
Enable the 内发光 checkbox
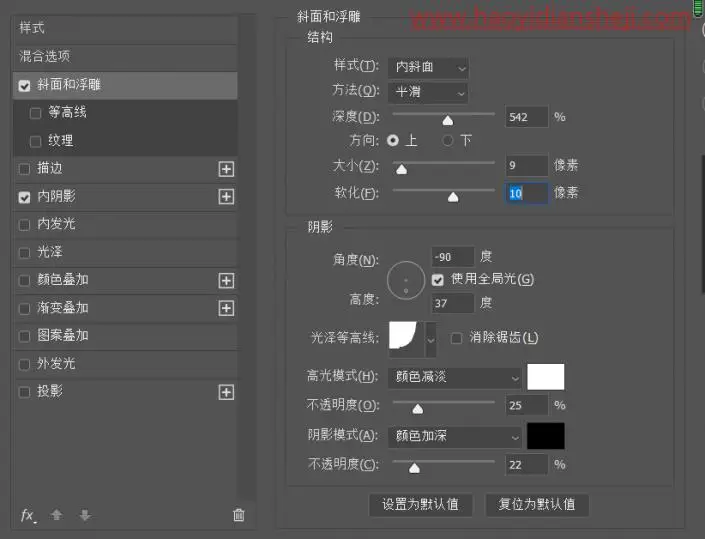click(24, 225)
